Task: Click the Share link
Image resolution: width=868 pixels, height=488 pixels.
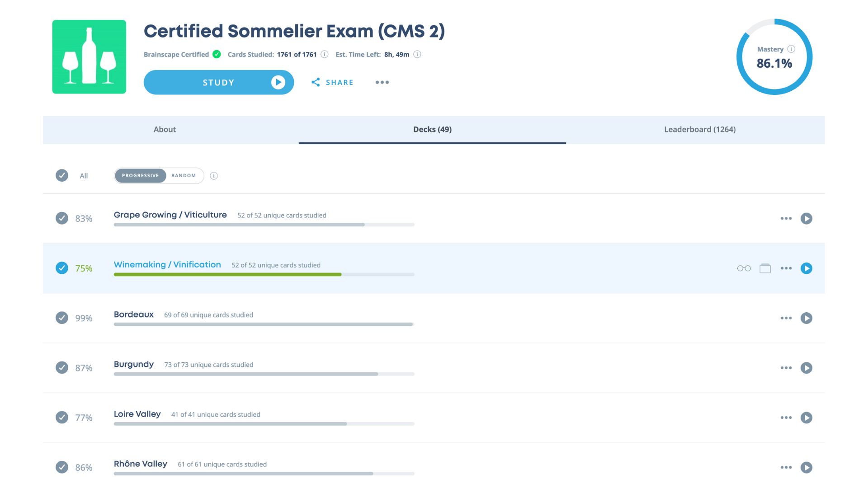Action: 332,82
